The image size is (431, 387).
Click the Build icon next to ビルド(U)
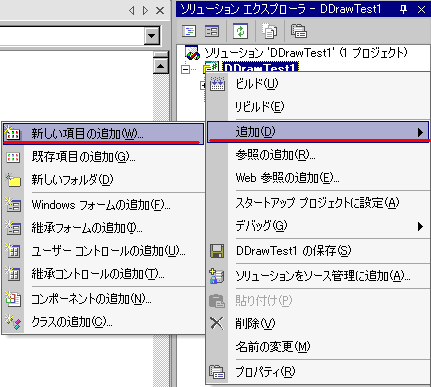(x=217, y=83)
